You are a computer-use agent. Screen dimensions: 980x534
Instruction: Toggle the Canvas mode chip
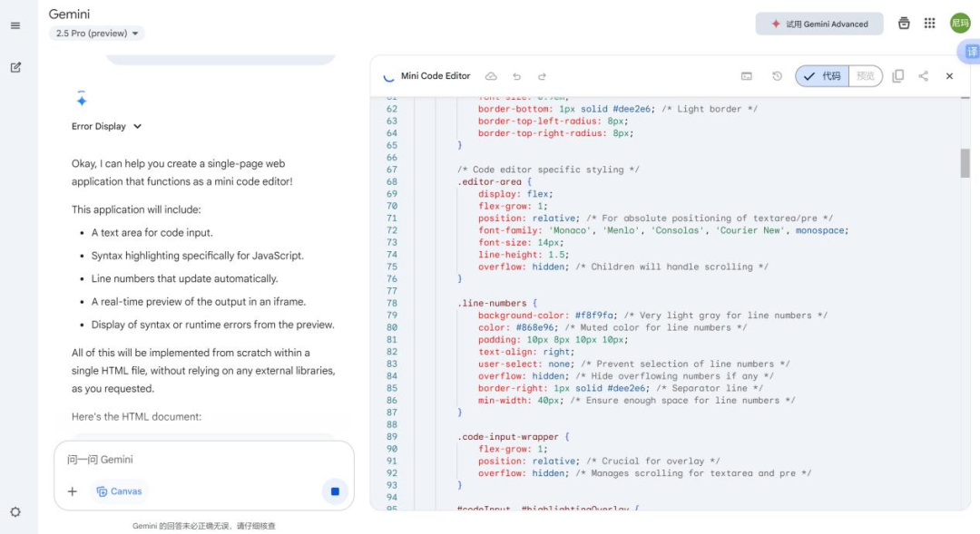coord(119,491)
